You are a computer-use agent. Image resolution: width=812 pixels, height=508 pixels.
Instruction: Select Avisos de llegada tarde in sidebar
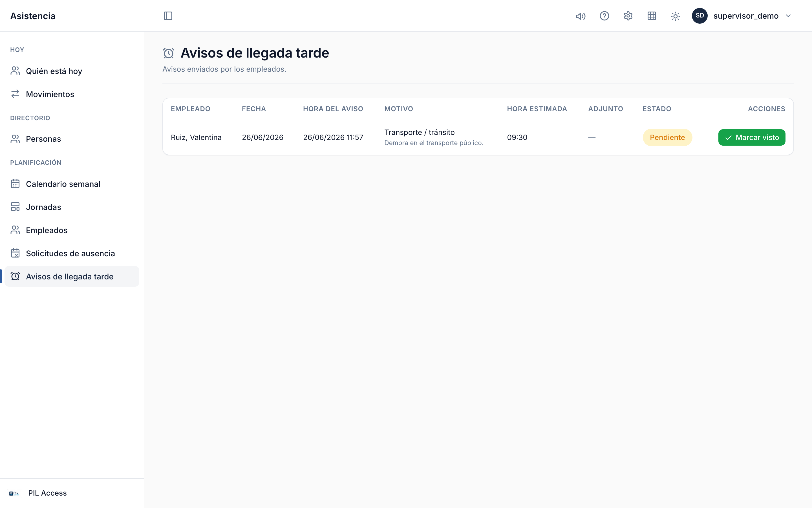(72, 276)
